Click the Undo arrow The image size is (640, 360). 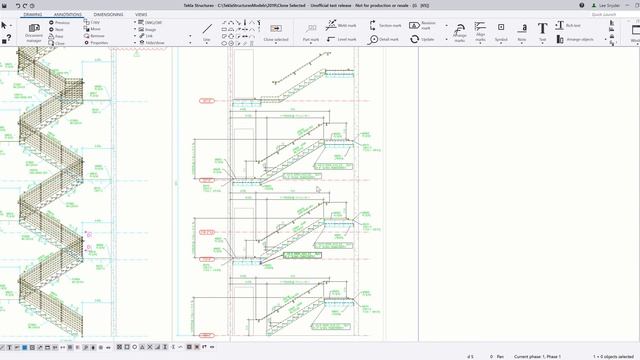[18, 6]
